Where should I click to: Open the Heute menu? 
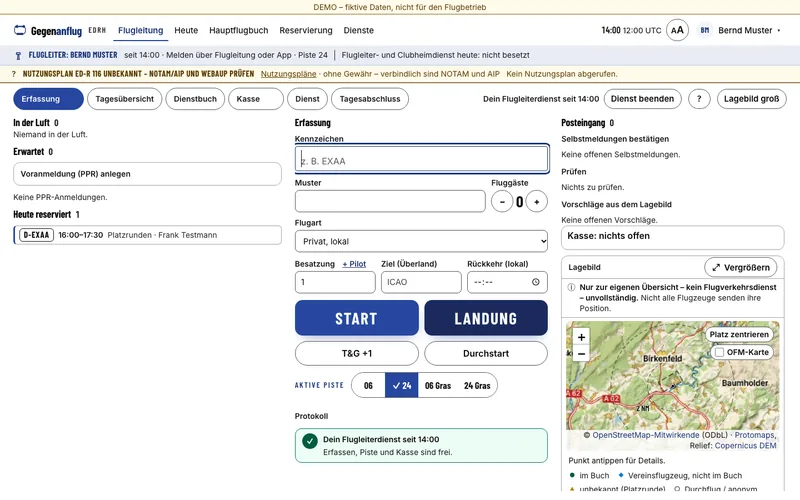tap(186, 30)
